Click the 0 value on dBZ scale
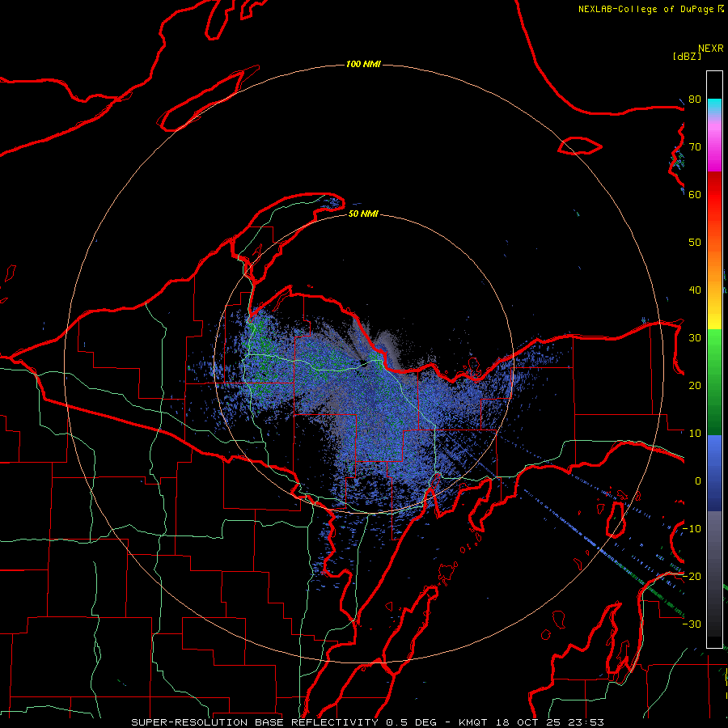 coord(697,481)
